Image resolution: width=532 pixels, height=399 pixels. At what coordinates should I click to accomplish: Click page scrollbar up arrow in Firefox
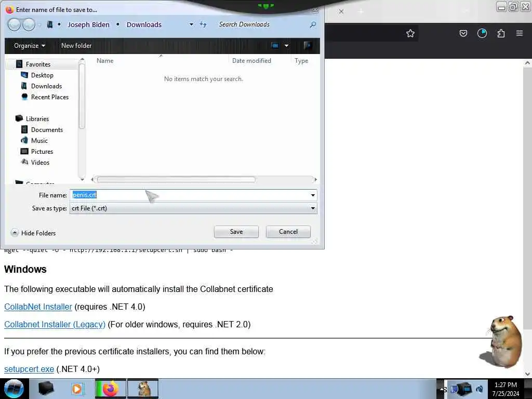click(x=527, y=63)
